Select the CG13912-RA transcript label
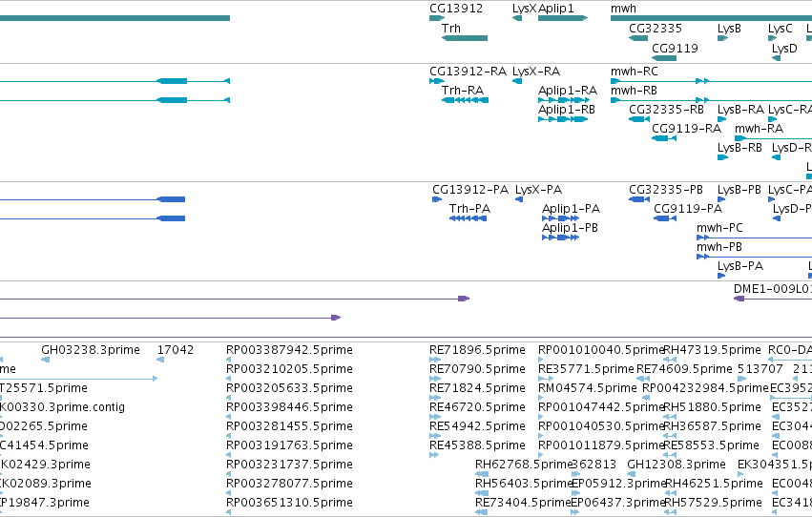The height and width of the screenshot is (517, 812). click(x=468, y=72)
